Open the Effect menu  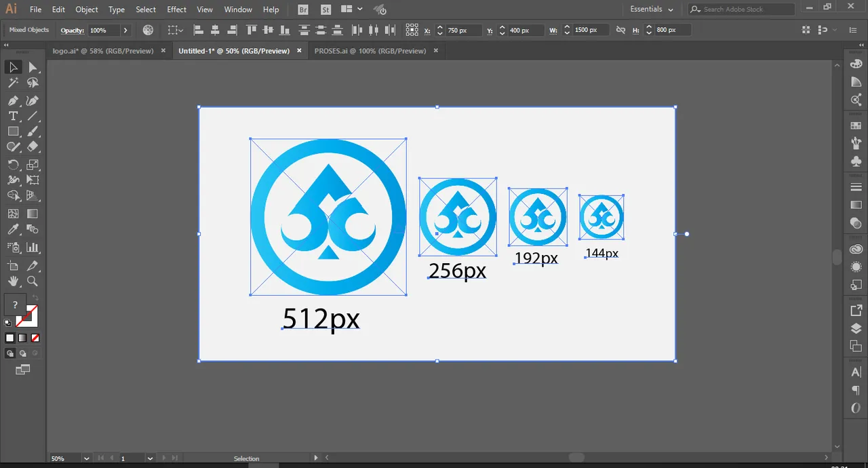pyautogui.click(x=177, y=9)
